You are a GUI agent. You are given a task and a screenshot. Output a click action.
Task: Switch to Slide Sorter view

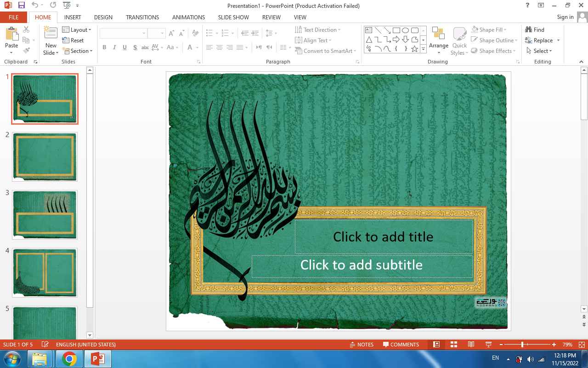click(453, 345)
